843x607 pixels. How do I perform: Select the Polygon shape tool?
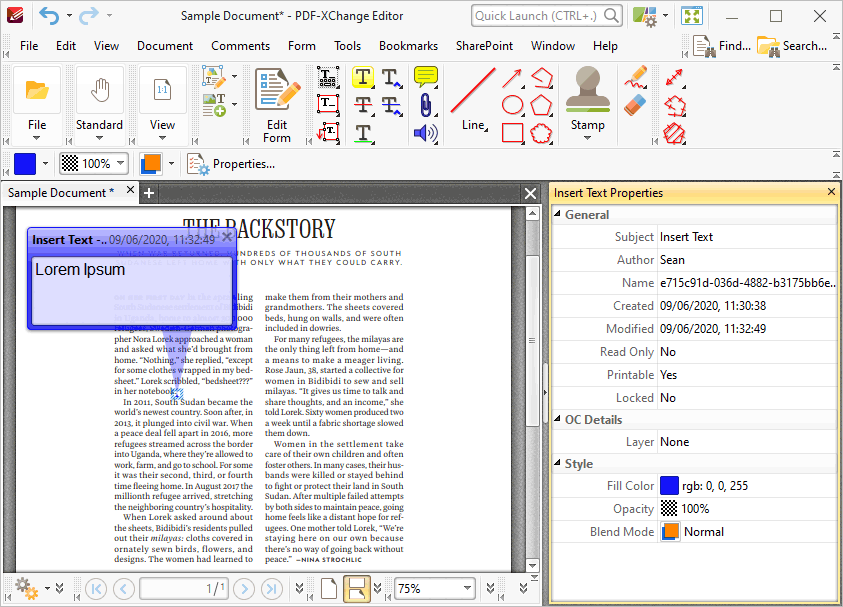pos(541,105)
